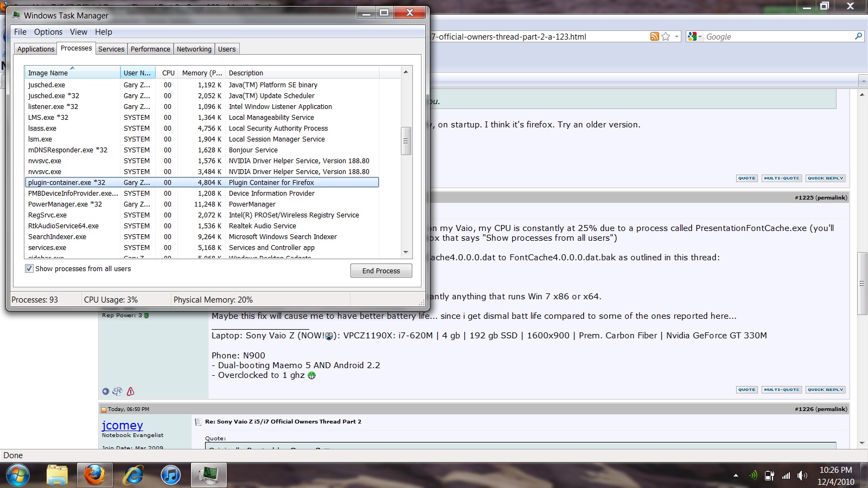Switch to the Users tab

227,49
